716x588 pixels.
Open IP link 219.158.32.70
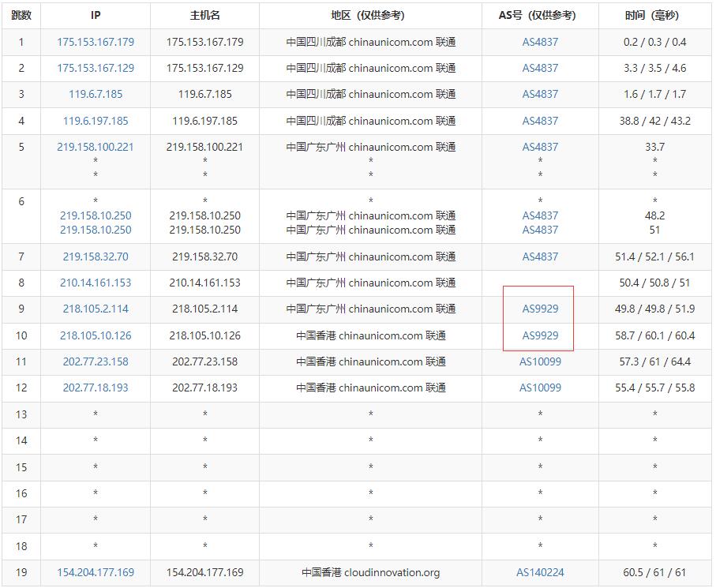(96, 257)
